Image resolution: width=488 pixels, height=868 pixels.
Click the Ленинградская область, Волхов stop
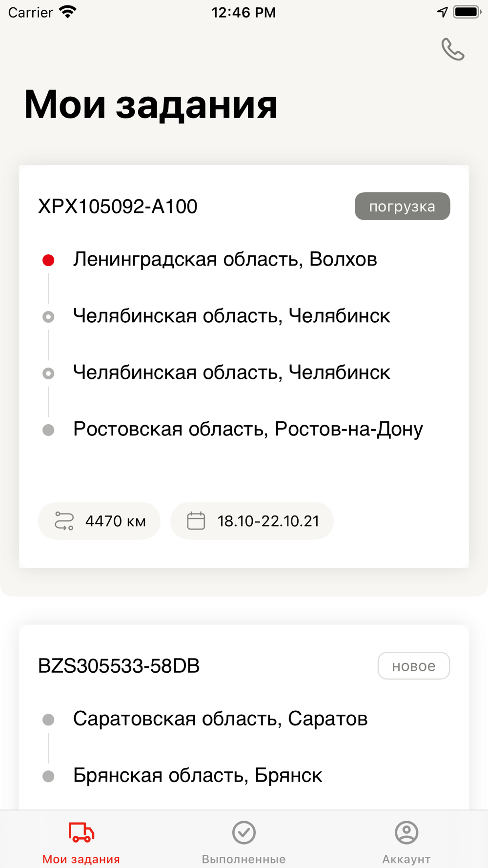(x=225, y=259)
